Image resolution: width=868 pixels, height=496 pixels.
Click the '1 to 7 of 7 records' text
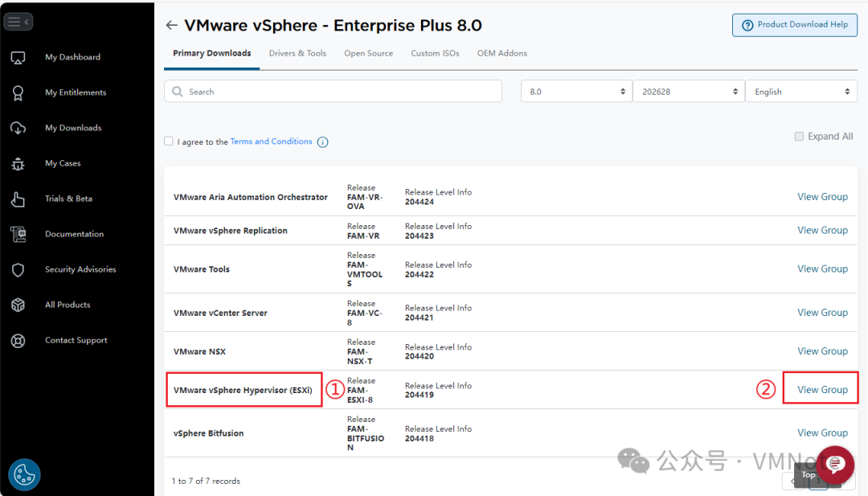coord(206,481)
